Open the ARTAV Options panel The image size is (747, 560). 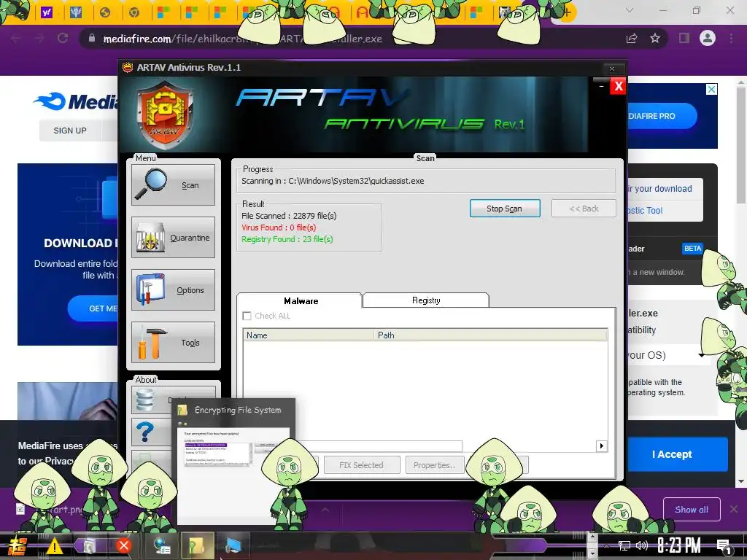point(173,289)
